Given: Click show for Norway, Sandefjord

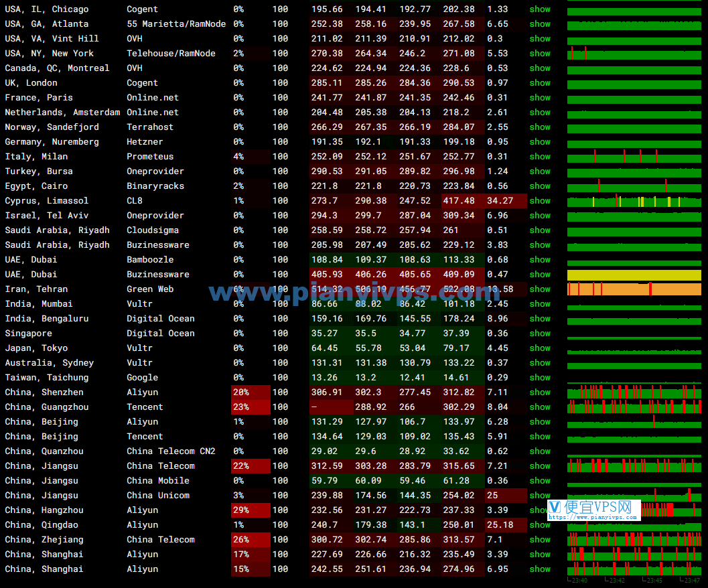Looking at the screenshot, I should point(540,127).
